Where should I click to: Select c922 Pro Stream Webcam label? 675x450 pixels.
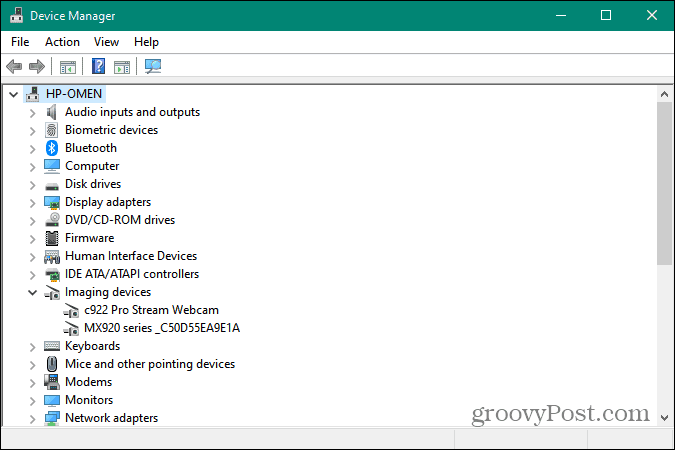[x=152, y=310]
